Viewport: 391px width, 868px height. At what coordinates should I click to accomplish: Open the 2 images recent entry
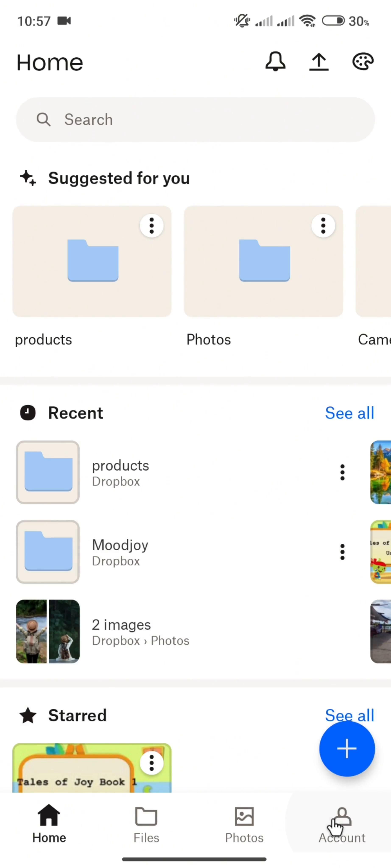point(140,632)
